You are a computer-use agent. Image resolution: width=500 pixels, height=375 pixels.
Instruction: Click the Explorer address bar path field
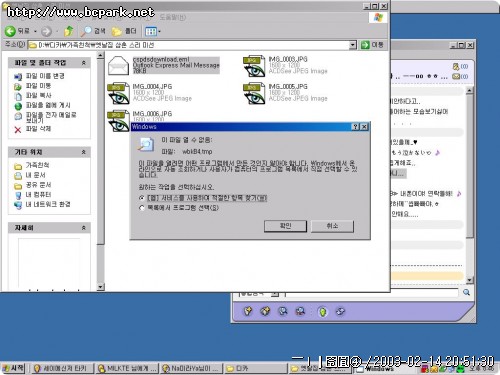pyautogui.click(x=189, y=45)
